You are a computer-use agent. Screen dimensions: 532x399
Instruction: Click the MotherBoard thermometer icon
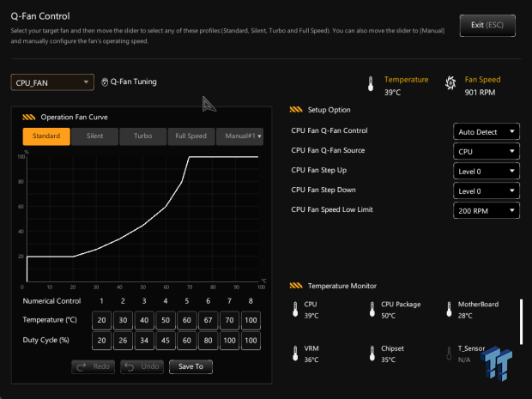point(450,310)
